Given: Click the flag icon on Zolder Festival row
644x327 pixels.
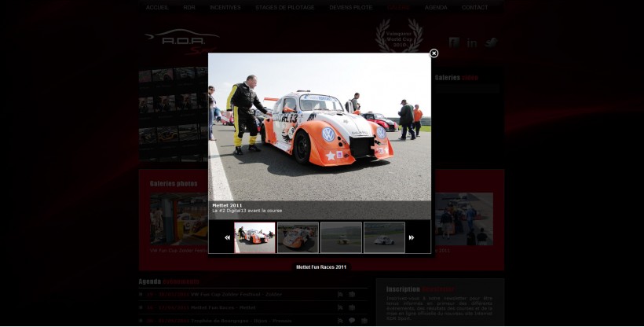Looking at the screenshot, I should click(340, 295).
